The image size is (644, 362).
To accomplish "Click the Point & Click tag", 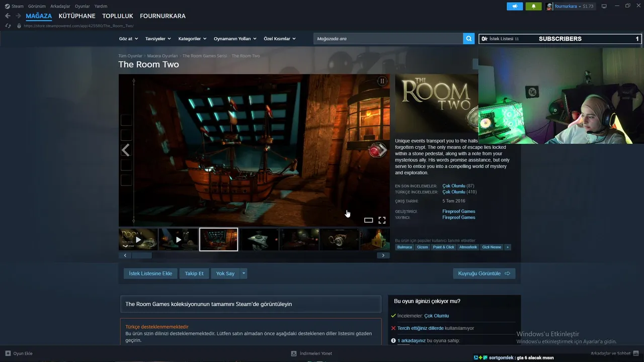I will 444,247.
